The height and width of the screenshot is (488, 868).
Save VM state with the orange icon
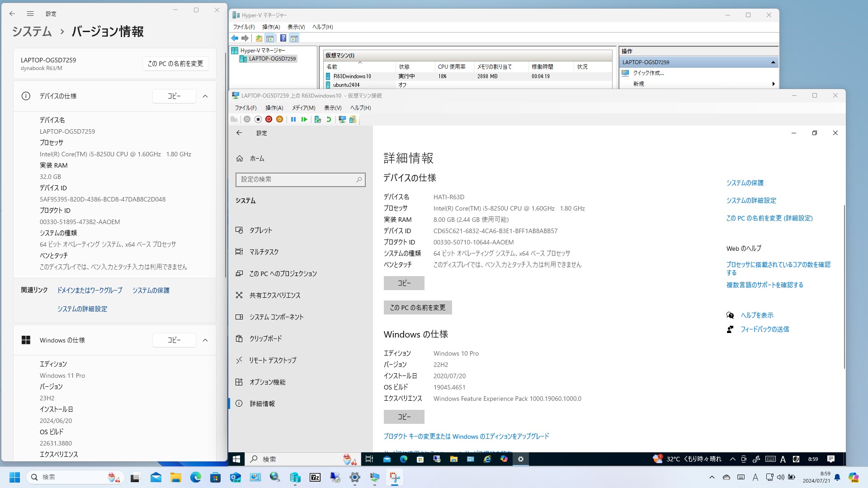[x=279, y=119]
